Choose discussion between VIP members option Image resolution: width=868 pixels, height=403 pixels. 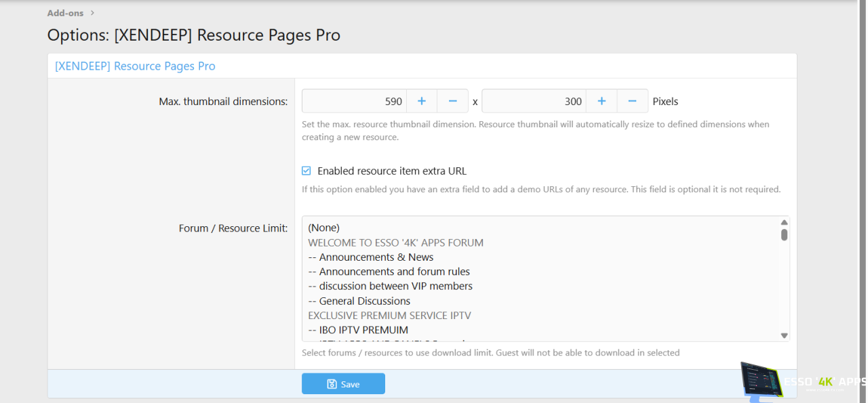pos(390,286)
